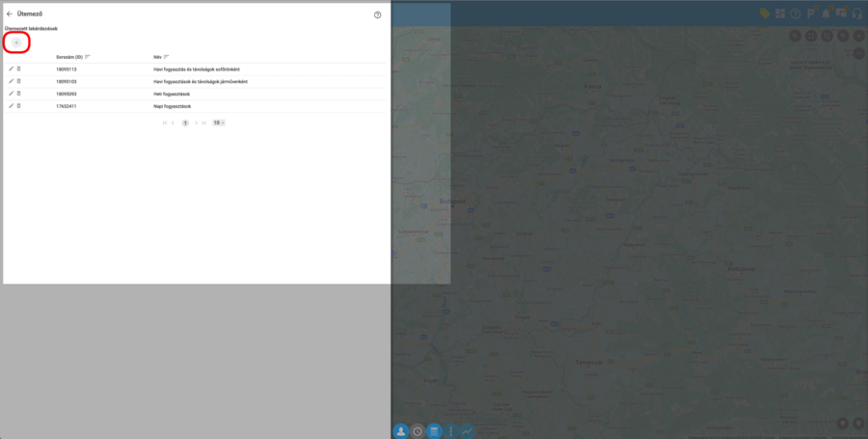Edit the Heti fogyasztások entry
868x439 pixels.
coord(12,94)
